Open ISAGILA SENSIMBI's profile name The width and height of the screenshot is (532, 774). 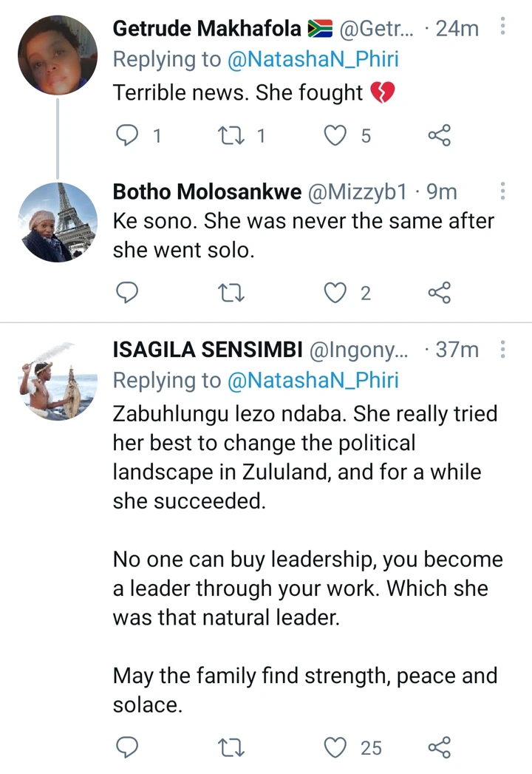(208, 350)
